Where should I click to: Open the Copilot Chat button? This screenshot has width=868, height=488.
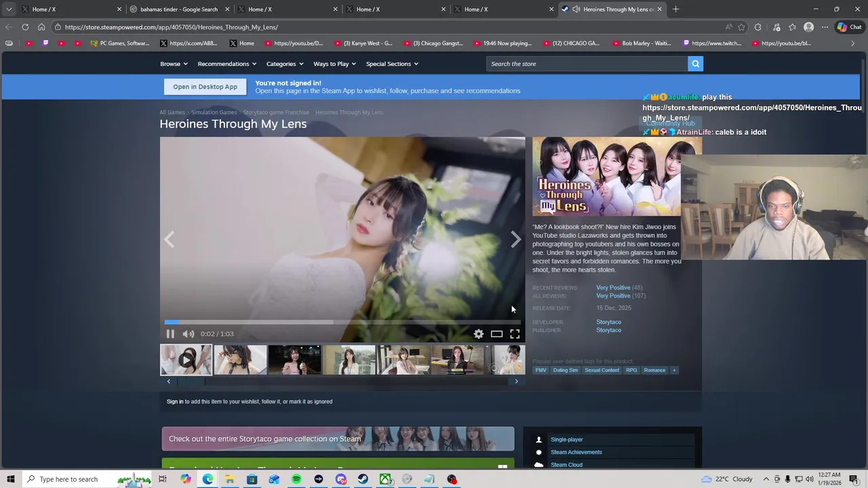849,27
